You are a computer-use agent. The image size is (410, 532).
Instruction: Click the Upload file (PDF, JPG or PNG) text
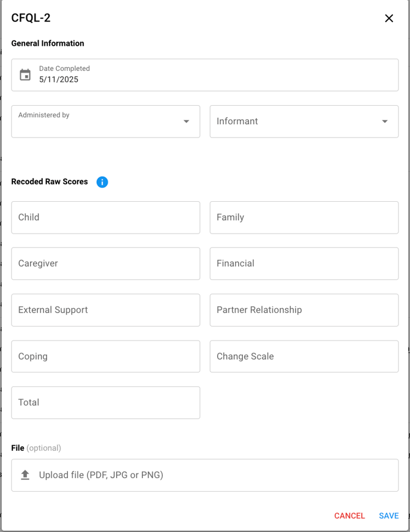[x=101, y=475]
